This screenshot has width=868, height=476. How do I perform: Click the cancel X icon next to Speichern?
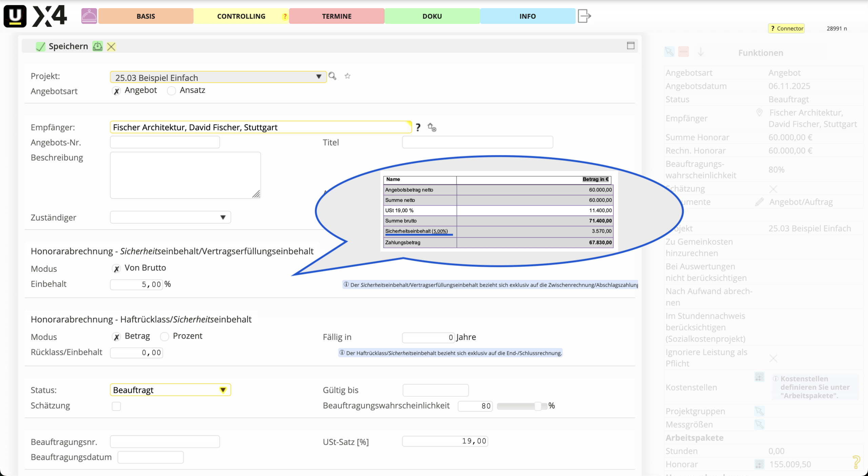tap(111, 46)
